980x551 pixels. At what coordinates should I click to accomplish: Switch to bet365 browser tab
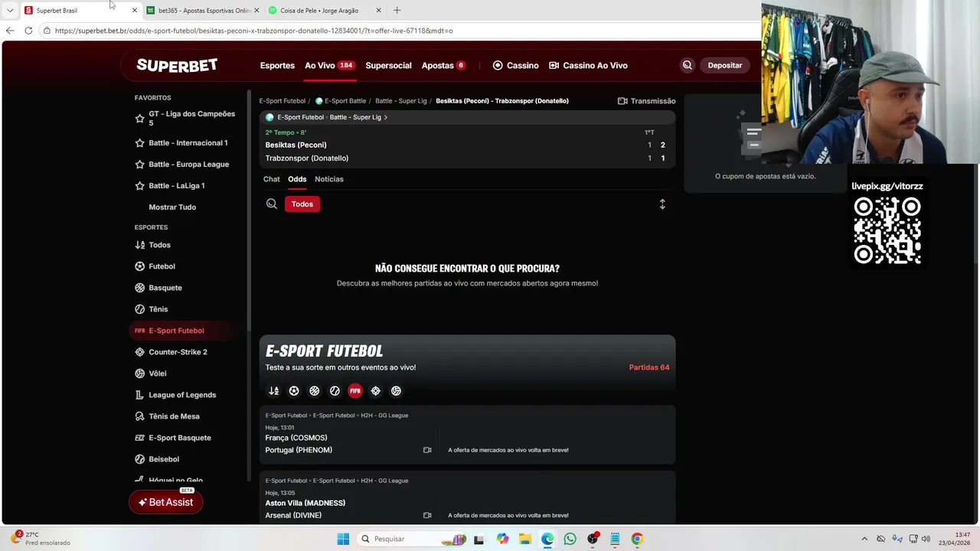point(204,11)
